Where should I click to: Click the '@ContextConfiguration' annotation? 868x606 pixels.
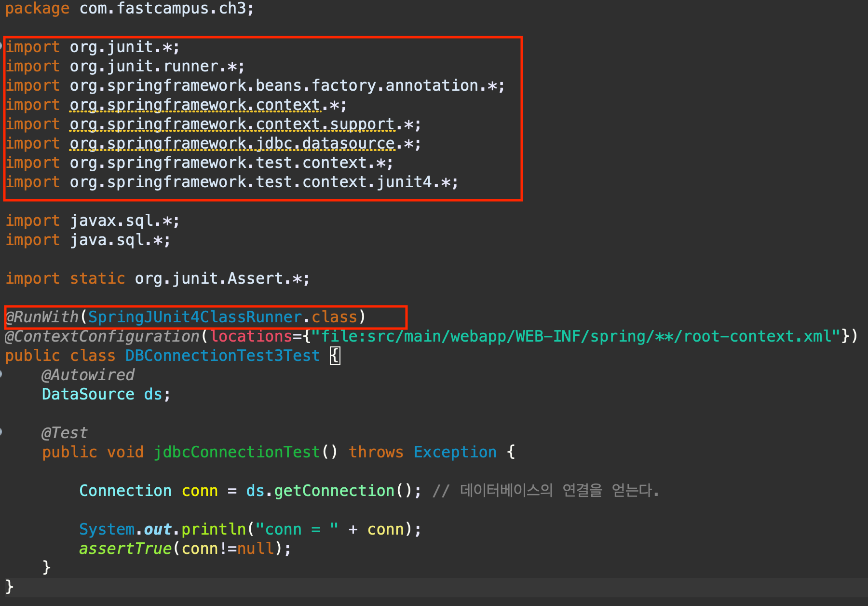coord(102,337)
